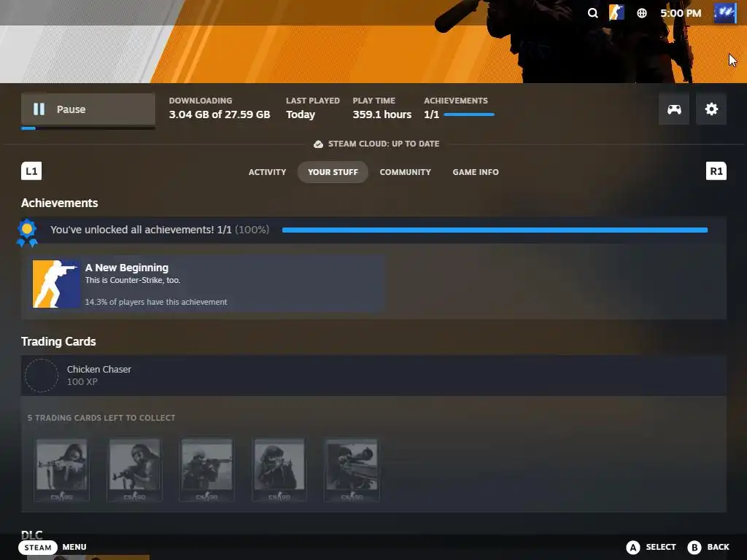Click the Counter-Strike game icon in top bar

[616, 13]
